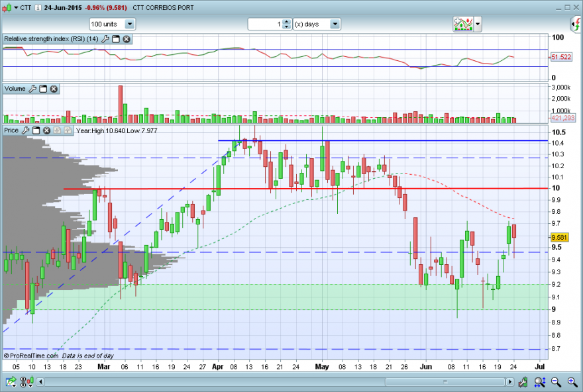Click the ProRealTime.com watermark link
This screenshot has width=583, height=392.
click(x=31, y=356)
